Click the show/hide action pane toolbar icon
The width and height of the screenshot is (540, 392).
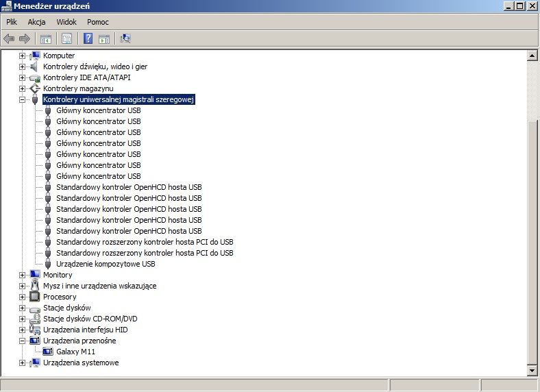[104, 38]
